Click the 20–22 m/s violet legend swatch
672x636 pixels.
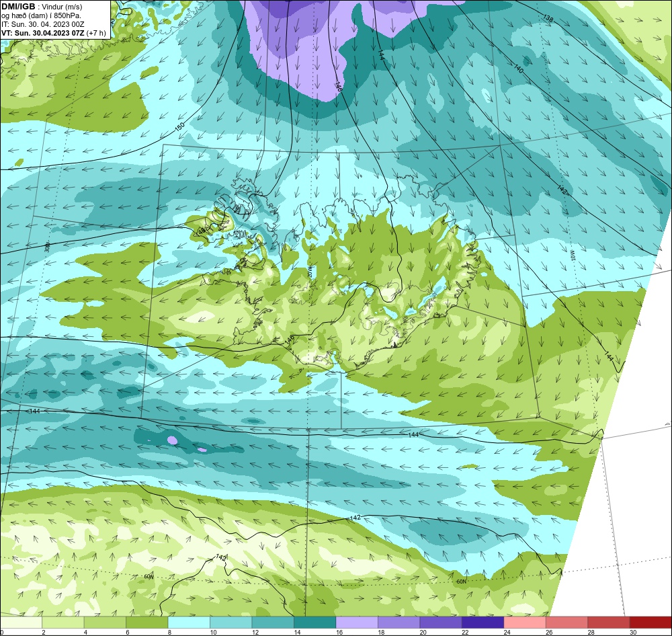(441, 623)
